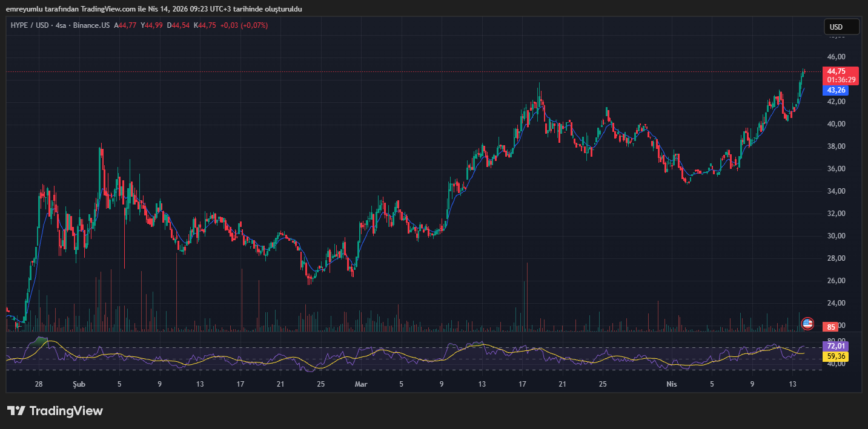Image resolution: width=868 pixels, height=429 pixels.
Task: Click the US flag economic event icon
Action: point(807,324)
